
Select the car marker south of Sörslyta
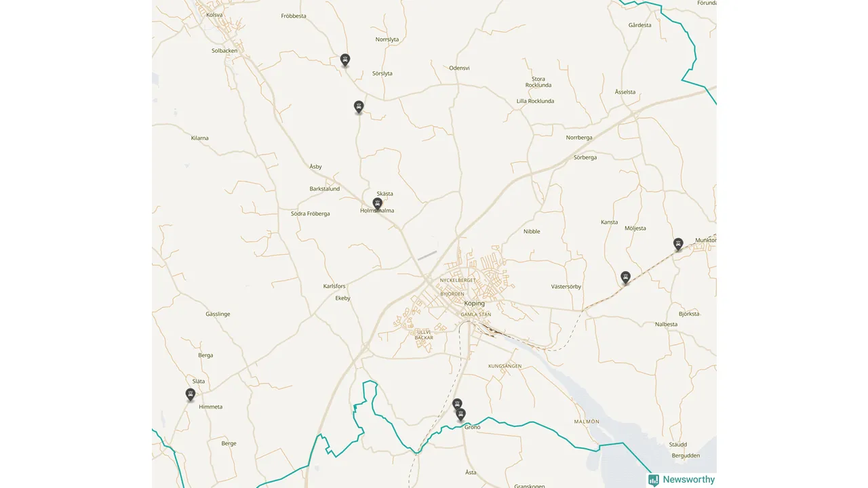coord(359,106)
